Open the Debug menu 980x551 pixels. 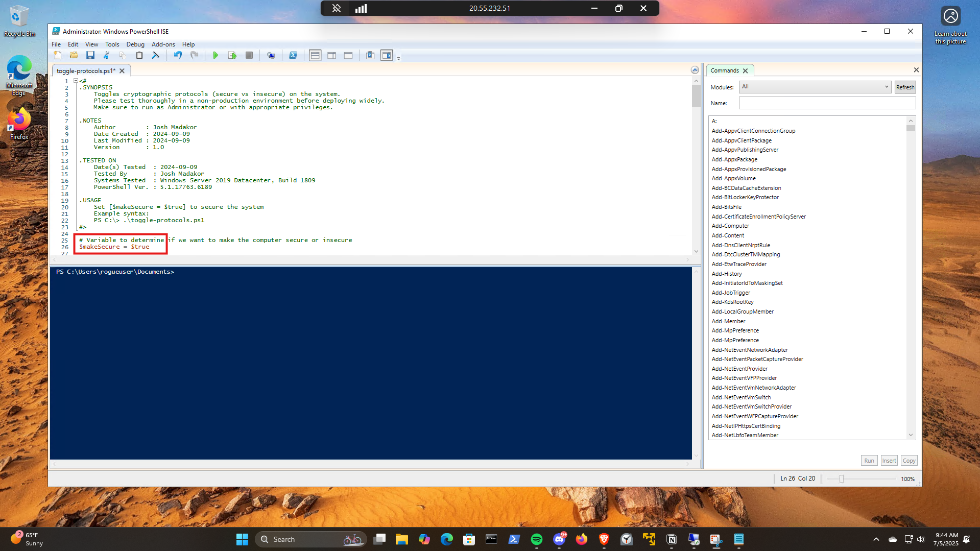tap(135, 44)
